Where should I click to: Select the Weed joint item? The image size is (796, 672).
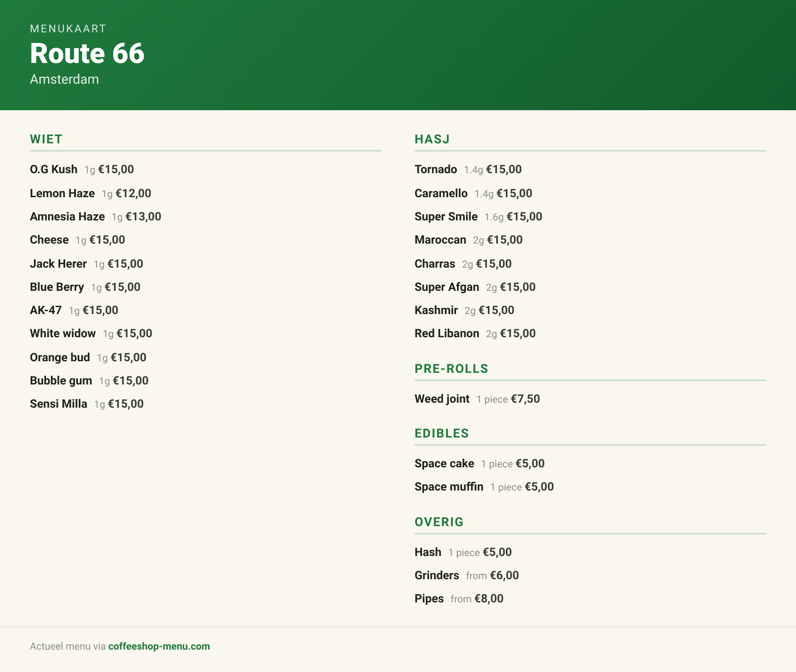click(477, 399)
